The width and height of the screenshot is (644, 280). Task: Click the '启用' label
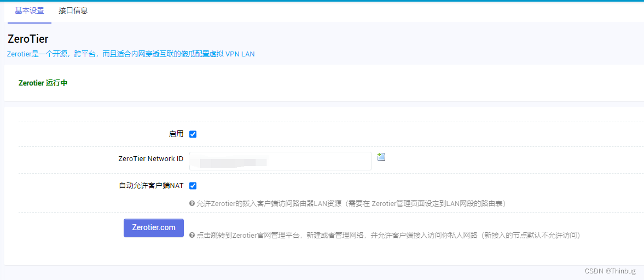click(x=176, y=134)
